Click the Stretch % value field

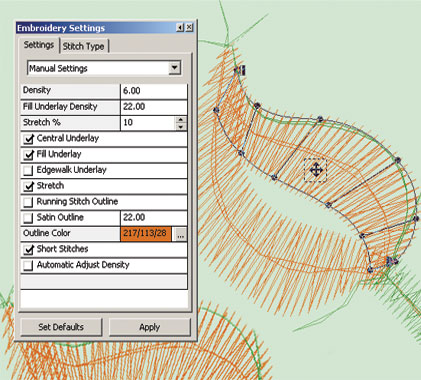point(148,123)
